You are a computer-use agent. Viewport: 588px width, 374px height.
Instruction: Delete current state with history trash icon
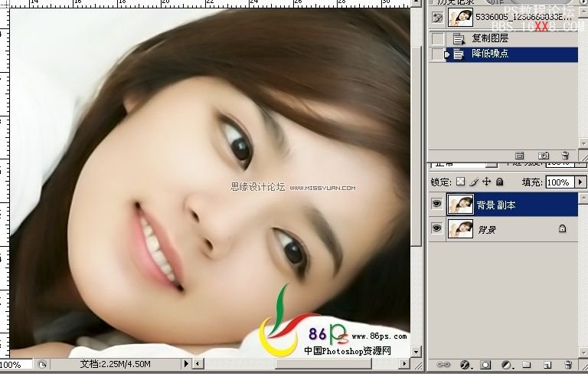[565, 156]
